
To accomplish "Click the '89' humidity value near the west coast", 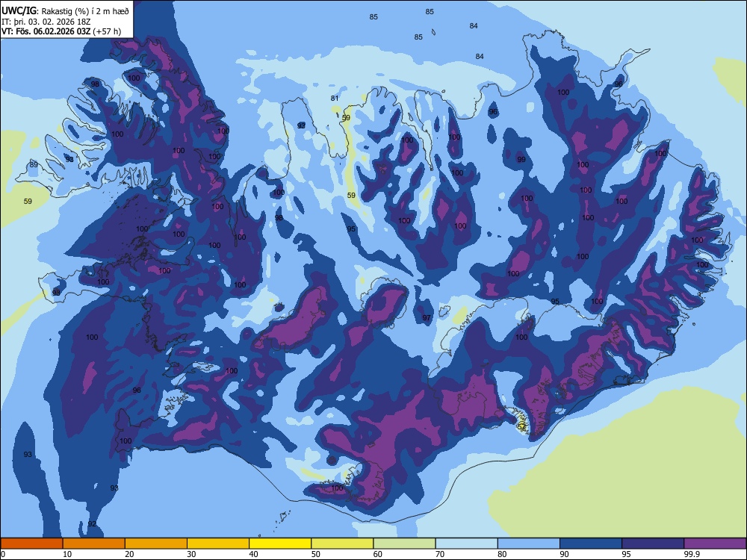I will coord(34,165).
